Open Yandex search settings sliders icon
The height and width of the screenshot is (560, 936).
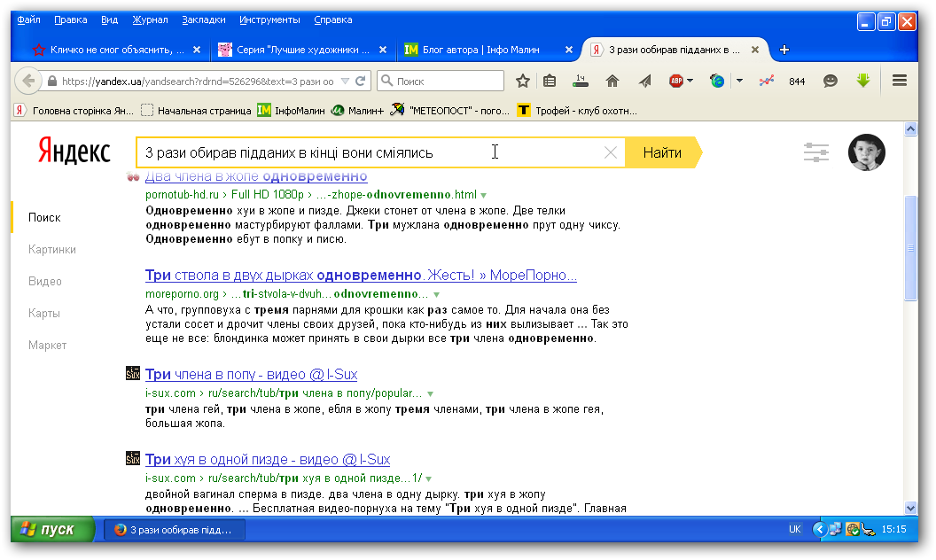click(816, 152)
